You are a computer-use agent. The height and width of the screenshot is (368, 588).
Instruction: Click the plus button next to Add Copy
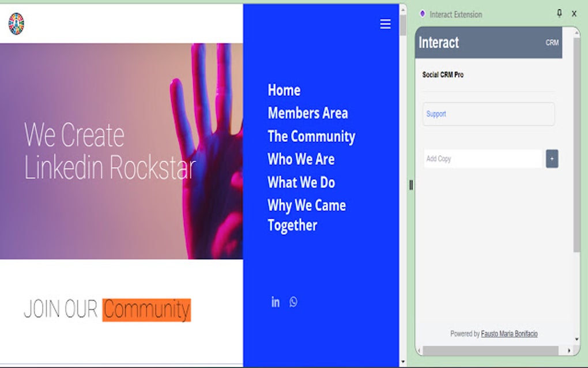click(x=552, y=159)
